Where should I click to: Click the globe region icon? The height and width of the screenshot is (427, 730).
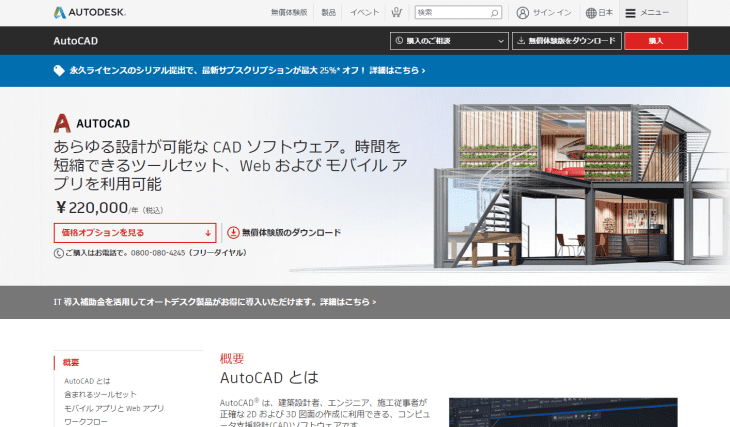[591, 13]
